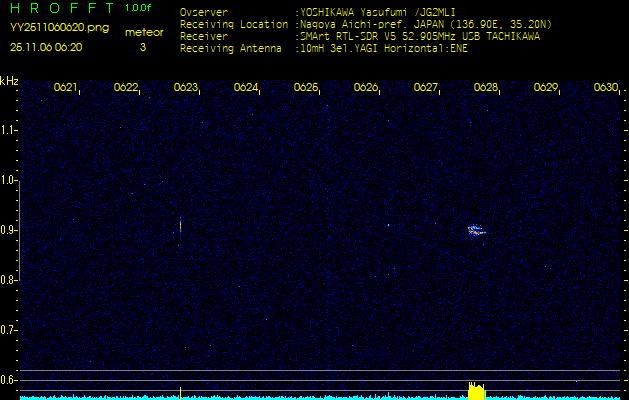Click the 0628 time marker
This screenshot has width=629, height=400.
pos(486,87)
